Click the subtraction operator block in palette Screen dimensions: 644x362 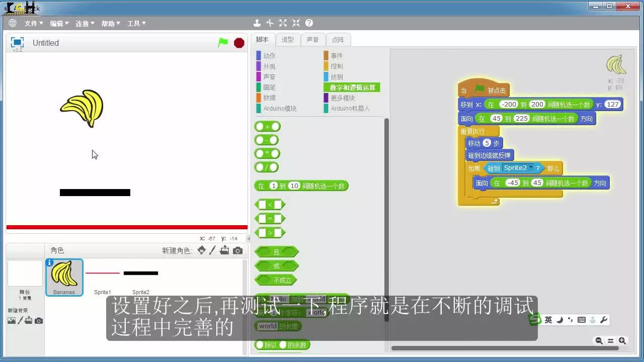267,140
